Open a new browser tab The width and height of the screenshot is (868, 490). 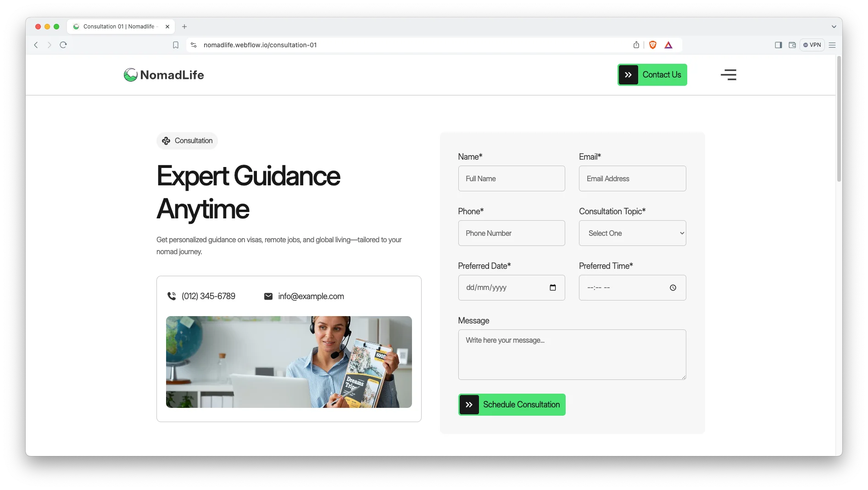184,27
